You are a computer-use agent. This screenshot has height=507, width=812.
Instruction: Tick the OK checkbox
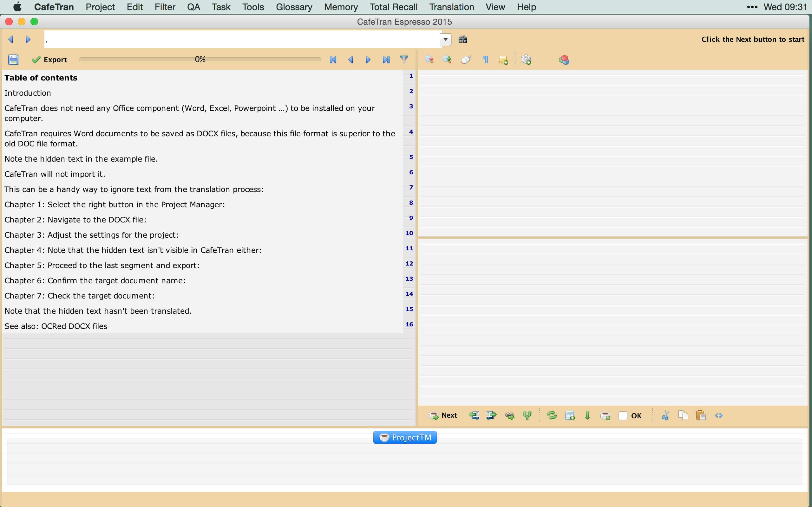(623, 416)
